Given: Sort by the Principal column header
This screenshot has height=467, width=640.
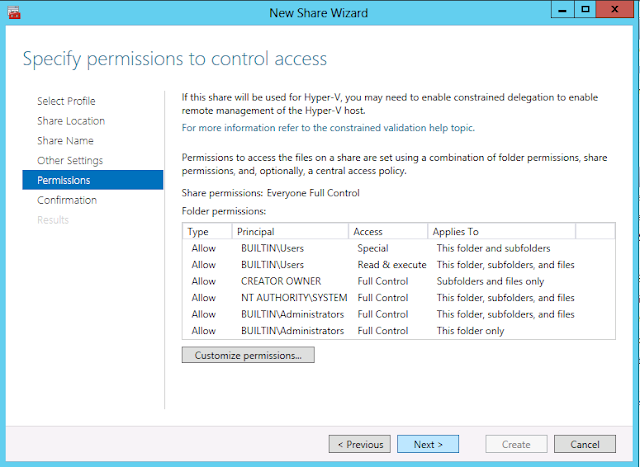Looking at the screenshot, I should pos(290,231).
